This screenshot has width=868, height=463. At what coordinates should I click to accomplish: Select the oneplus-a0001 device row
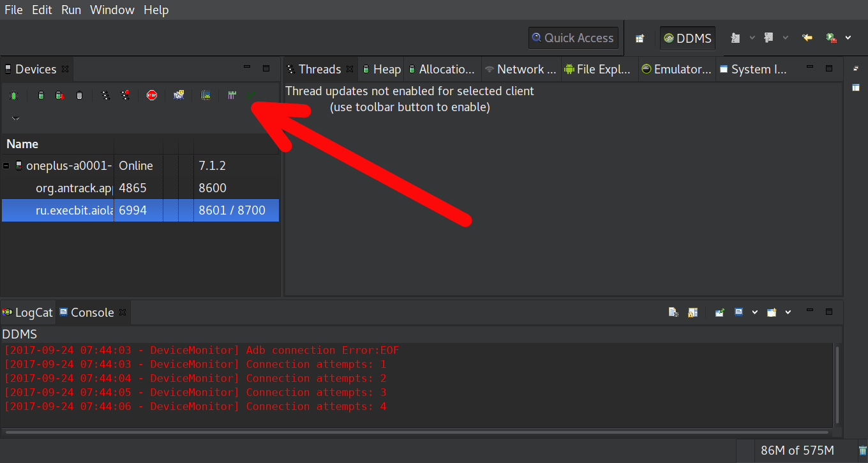(140, 166)
